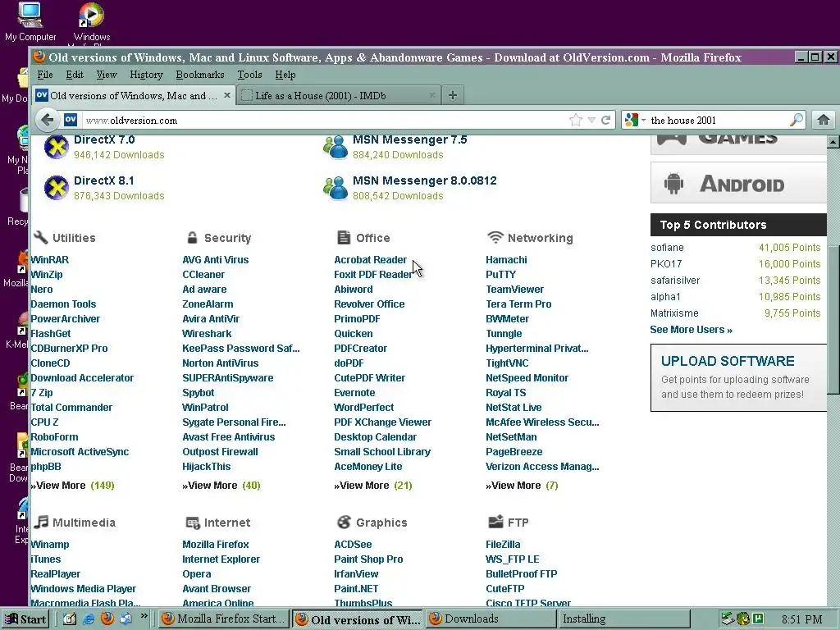Open the Help menu
This screenshot has width=840, height=630.
285,75
